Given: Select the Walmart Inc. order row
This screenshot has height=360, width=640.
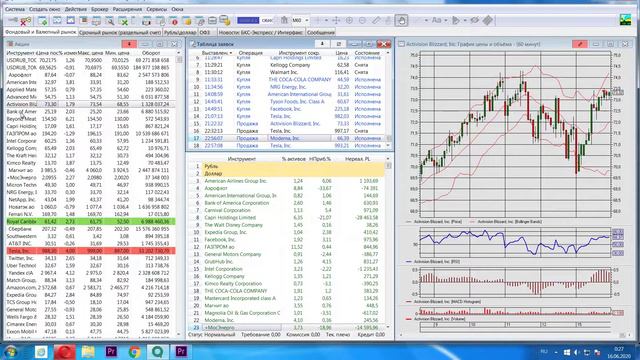Looking at the screenshot, I should click(287, 72).
